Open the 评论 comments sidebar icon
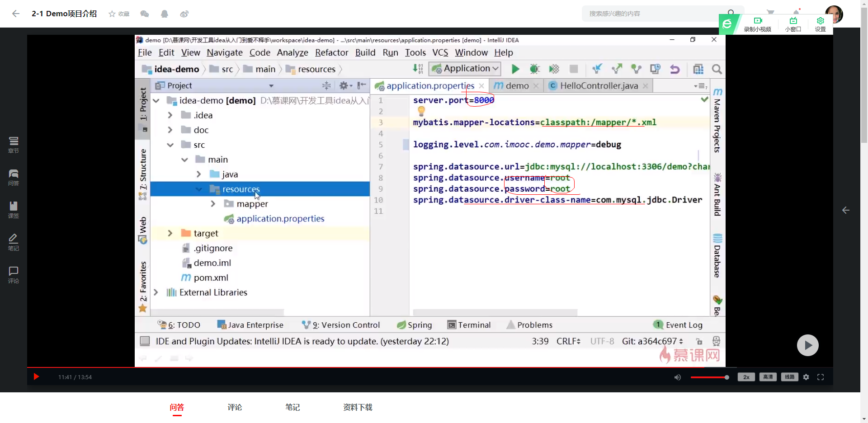Screen dimensions: 868x423 click(14, 275)
